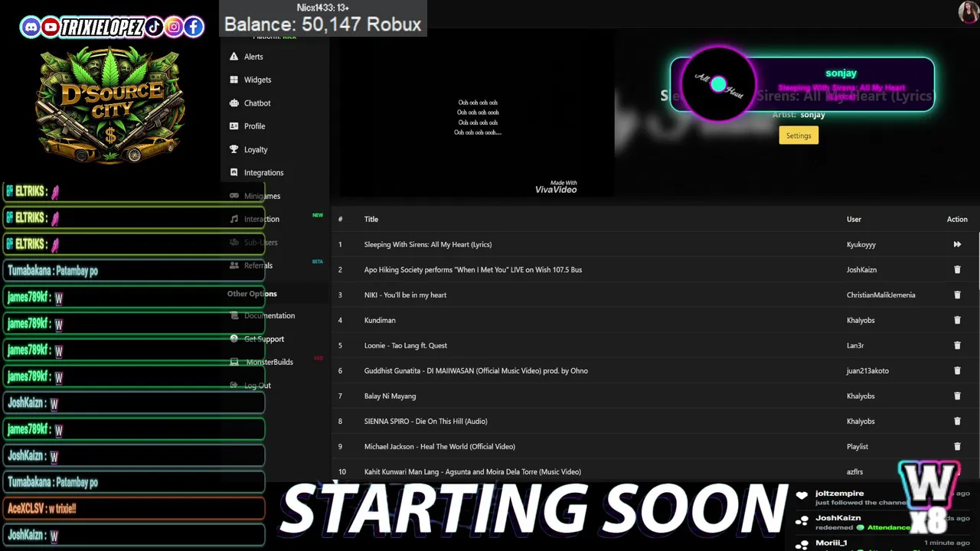Click the YouTube icon in the banner
This screenshot has height=551, width=980.
coord(51,28)
